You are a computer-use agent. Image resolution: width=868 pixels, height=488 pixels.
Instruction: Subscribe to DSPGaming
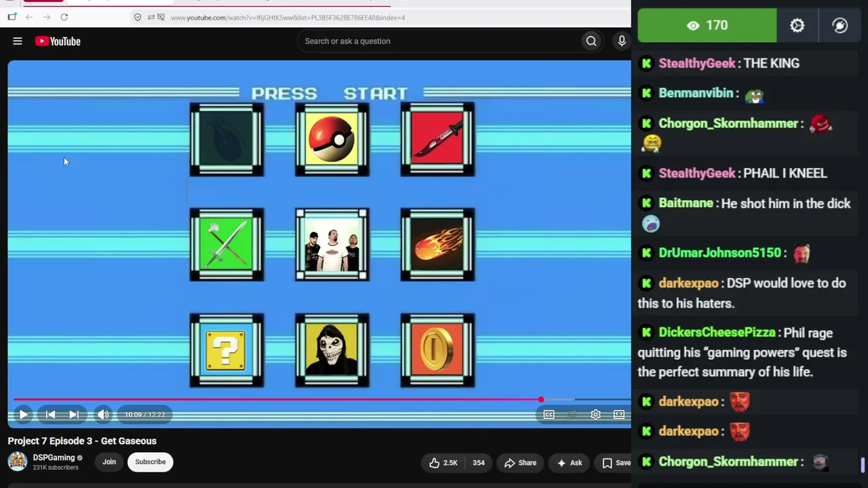pos(150,462)
